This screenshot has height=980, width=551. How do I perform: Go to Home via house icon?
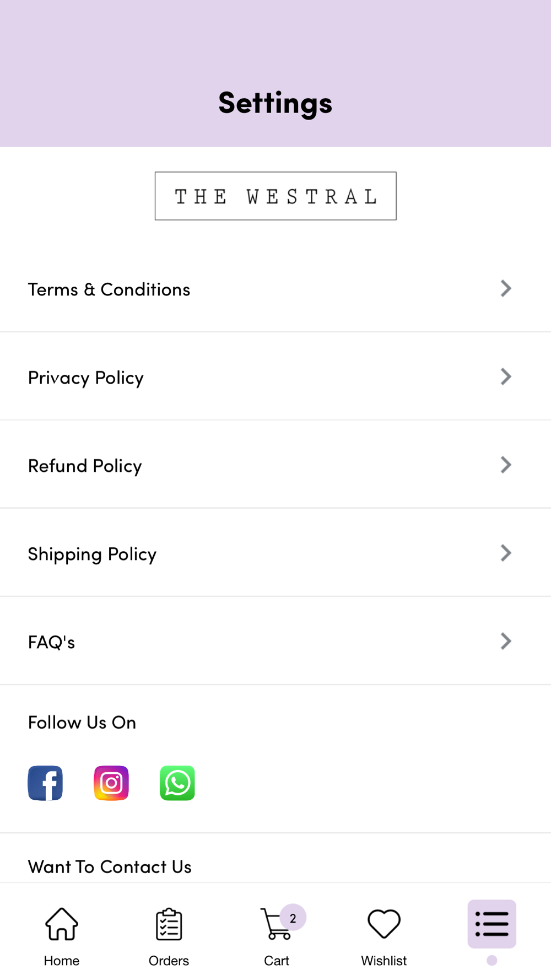62,924
